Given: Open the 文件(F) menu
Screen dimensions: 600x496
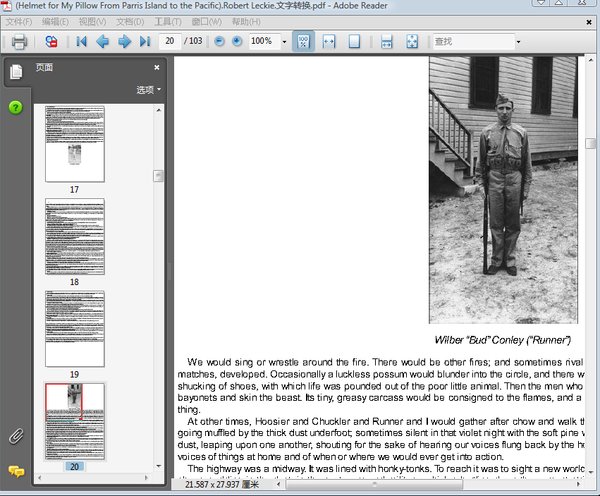Looking at the screenshot, I should pyautogui.click(x=19, y=21).
